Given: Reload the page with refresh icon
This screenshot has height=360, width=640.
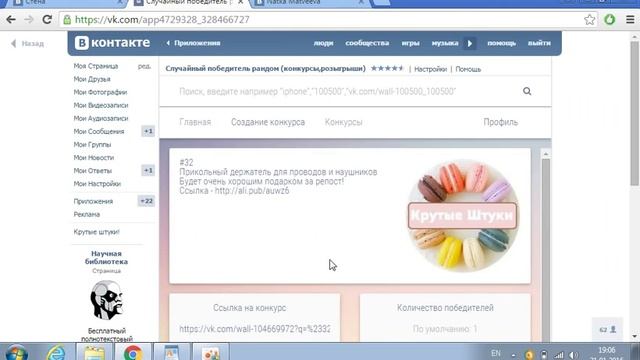Looking at the screenshot, I should click(x=47, y=20).
